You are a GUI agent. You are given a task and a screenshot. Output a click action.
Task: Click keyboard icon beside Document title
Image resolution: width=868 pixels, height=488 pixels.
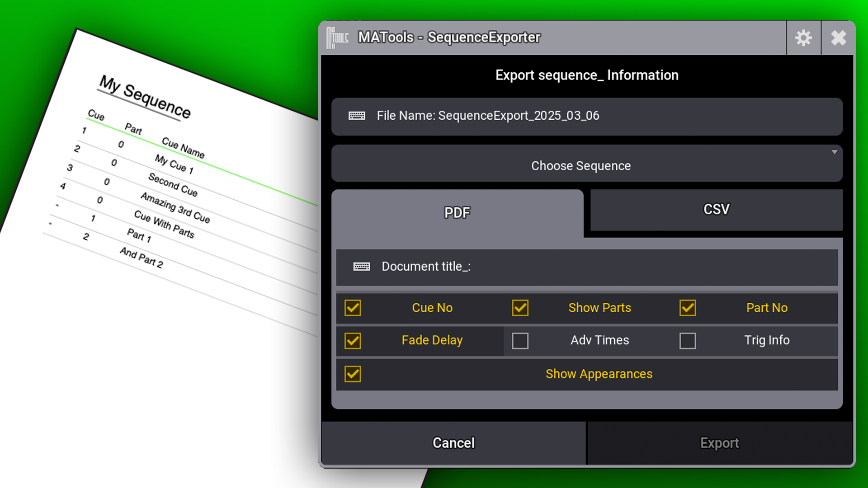tap(361, 267)
